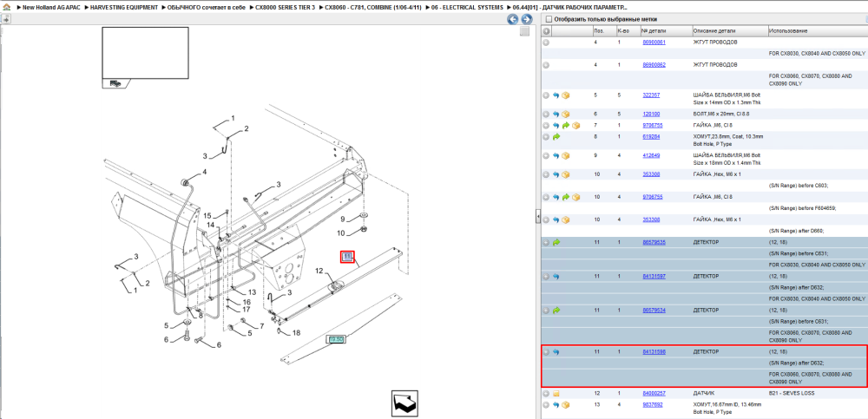Viewport: 868px width, 419px height.
Task: Open CX8000 SERIES TIER 3 breadcrumb
Action: click(x=285, y=8)
